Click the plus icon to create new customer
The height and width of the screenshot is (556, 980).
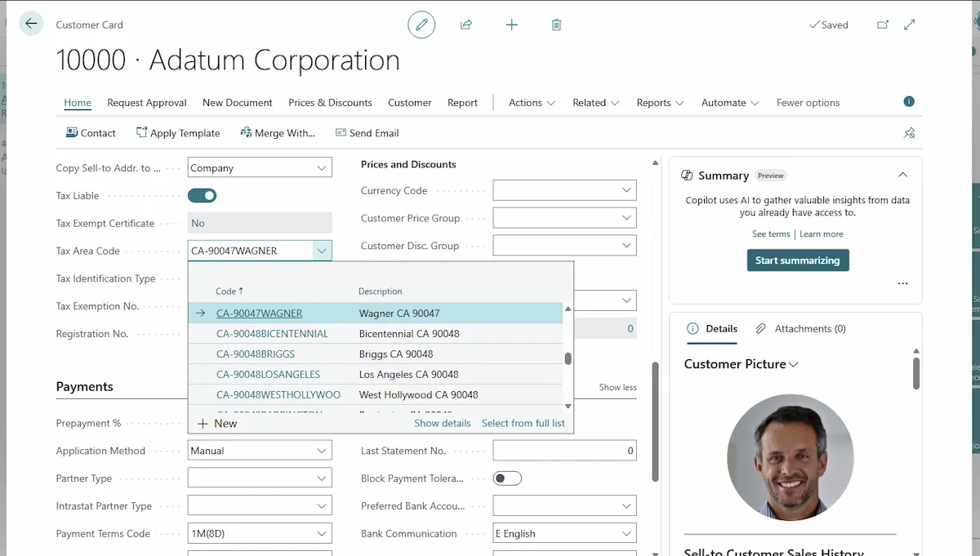(x=511, y=24)
